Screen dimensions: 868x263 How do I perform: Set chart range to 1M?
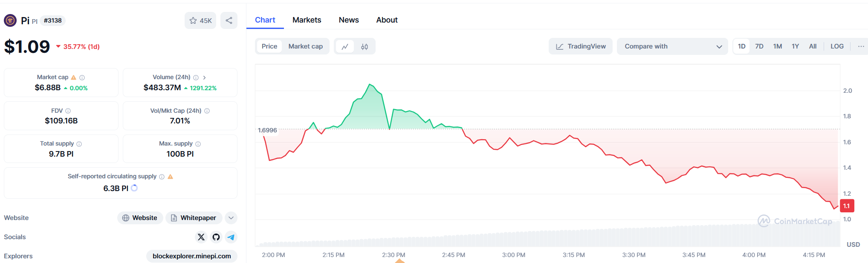coord(778,46)
